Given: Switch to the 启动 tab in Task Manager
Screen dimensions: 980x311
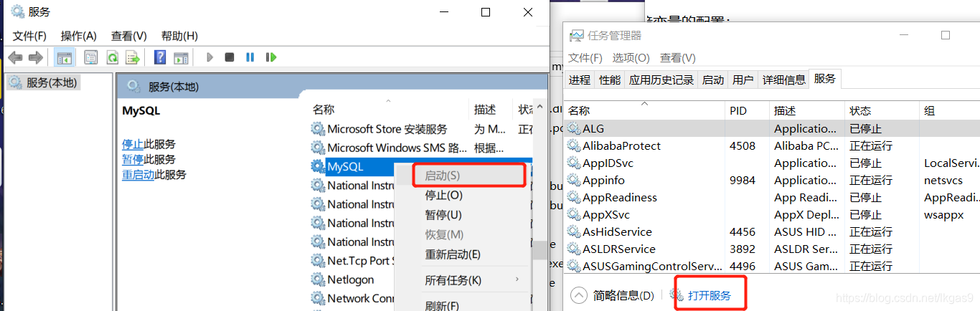Looking at the screenshot, I should (x=713, y=80).
